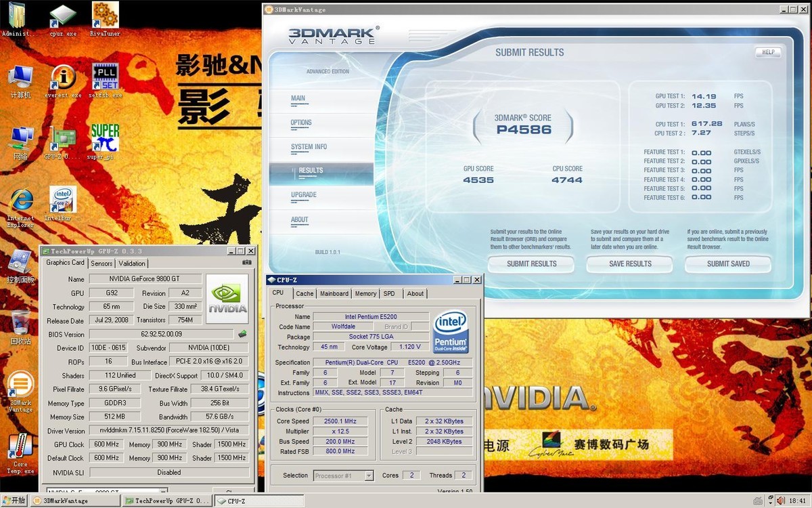
Task: Click the GPU-Z Name field NVIDIA GeForce 9800 GT
Action: [145, 279]
